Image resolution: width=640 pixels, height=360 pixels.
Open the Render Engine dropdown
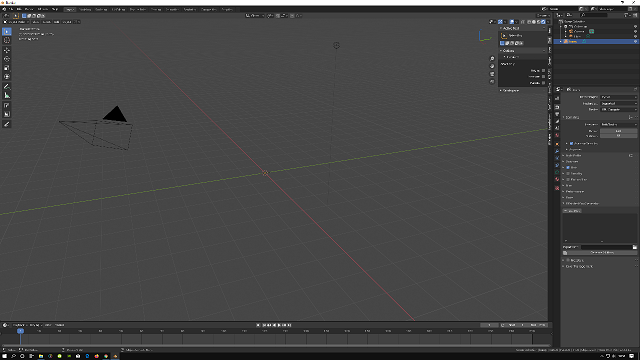click(x=618, y=97)
